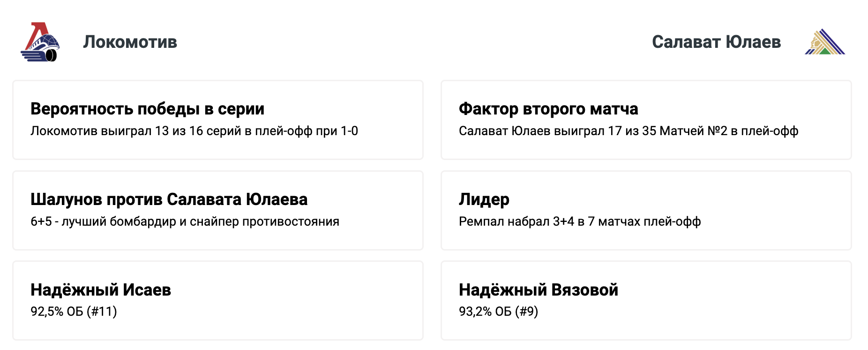Click the '(#11)' ranking under Исаев

pos(102,312)
